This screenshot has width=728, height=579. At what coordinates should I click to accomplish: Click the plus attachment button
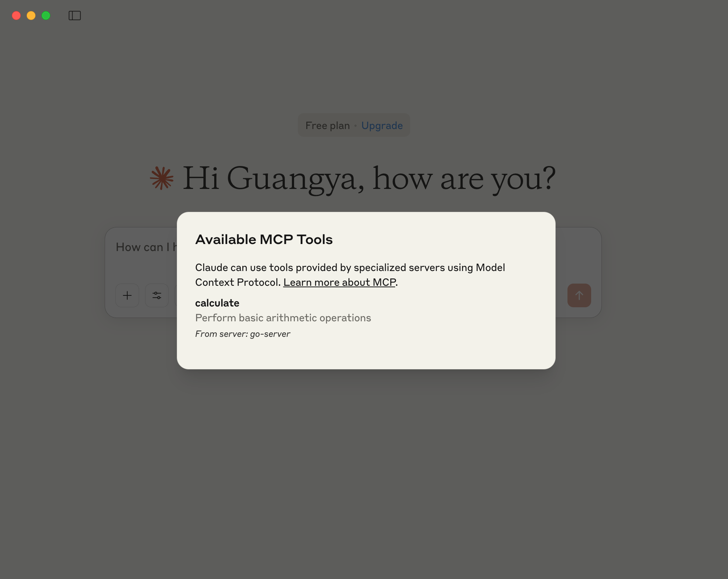(x=127, y=295)
